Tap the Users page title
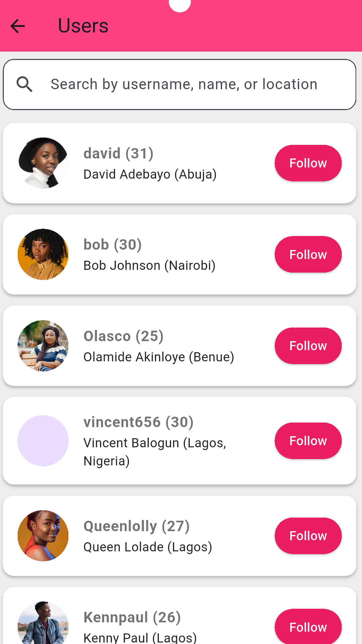 tap(83, 26)
